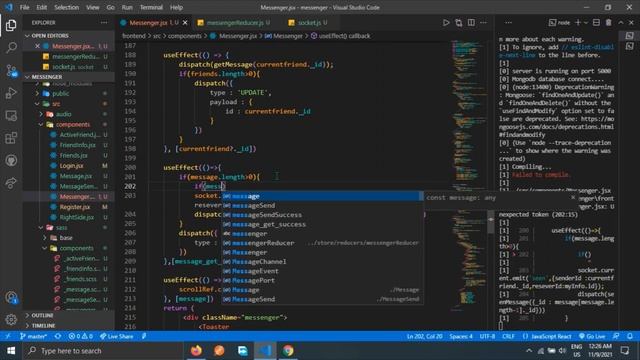The height and width of the screenshot is (360, 640).
Task: Maximize terminal panel with up chevron
Action: click(x=621, y=23)
